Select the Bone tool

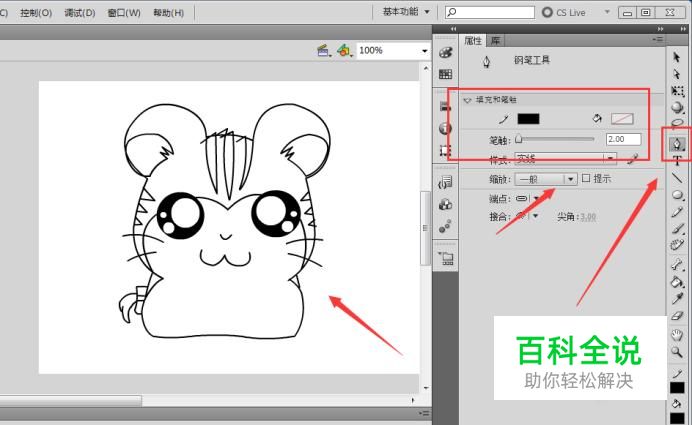click(x=677, y=264)
